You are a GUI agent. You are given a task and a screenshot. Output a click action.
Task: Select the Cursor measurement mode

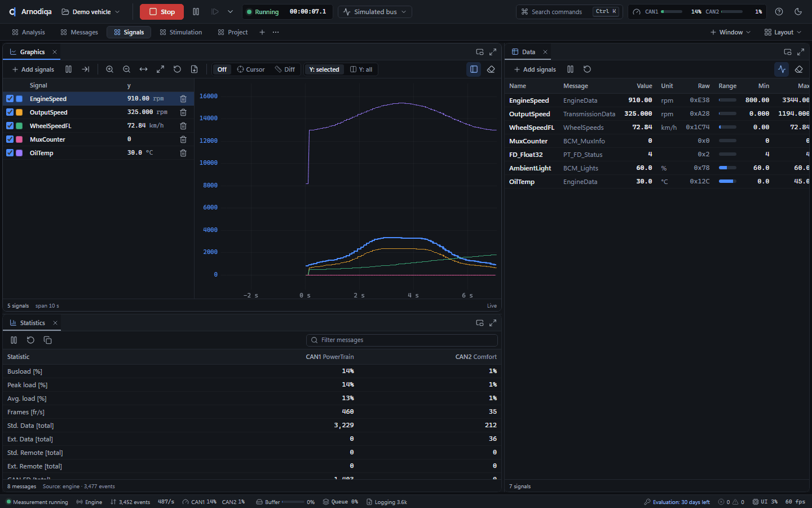point(251,69)
